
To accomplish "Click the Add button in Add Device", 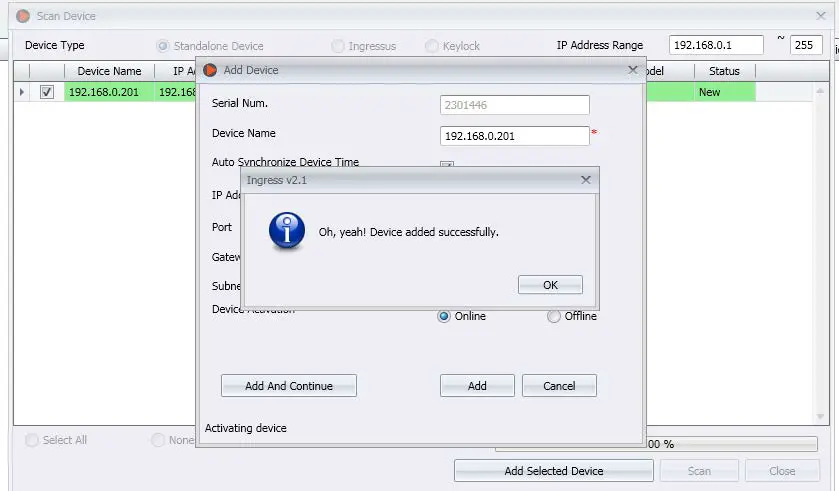I will point(477,386).
